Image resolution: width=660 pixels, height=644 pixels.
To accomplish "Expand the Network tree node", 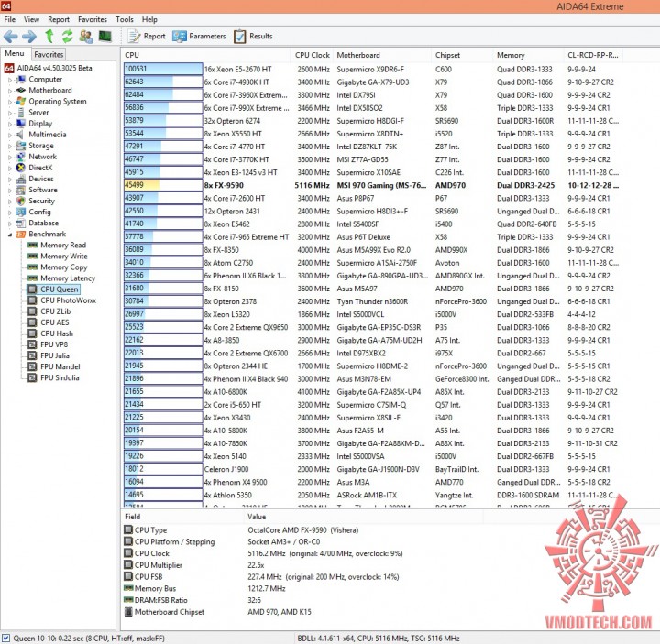I will click(x=10, y=157).
